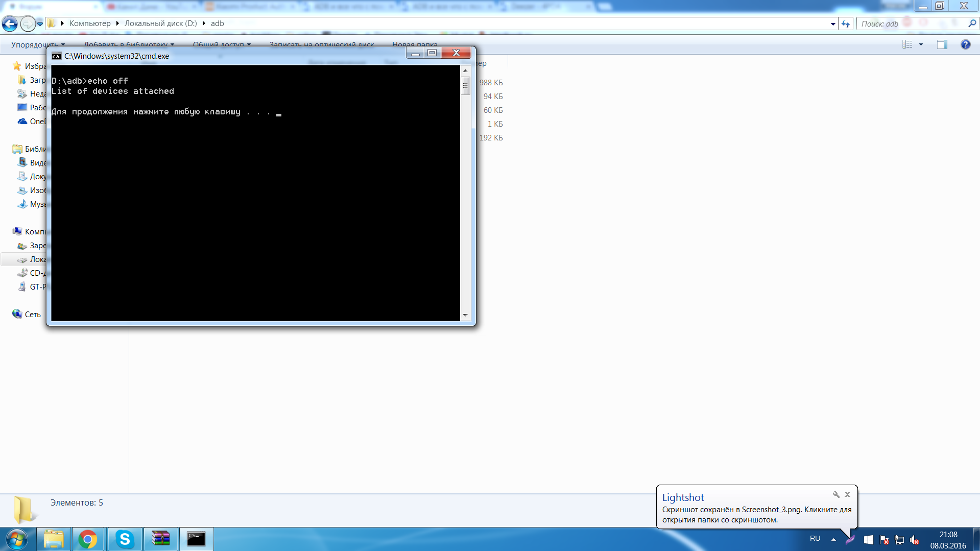Open Google Chrome from the taskbar
980x551 pixels.
[x=88, y=539]
